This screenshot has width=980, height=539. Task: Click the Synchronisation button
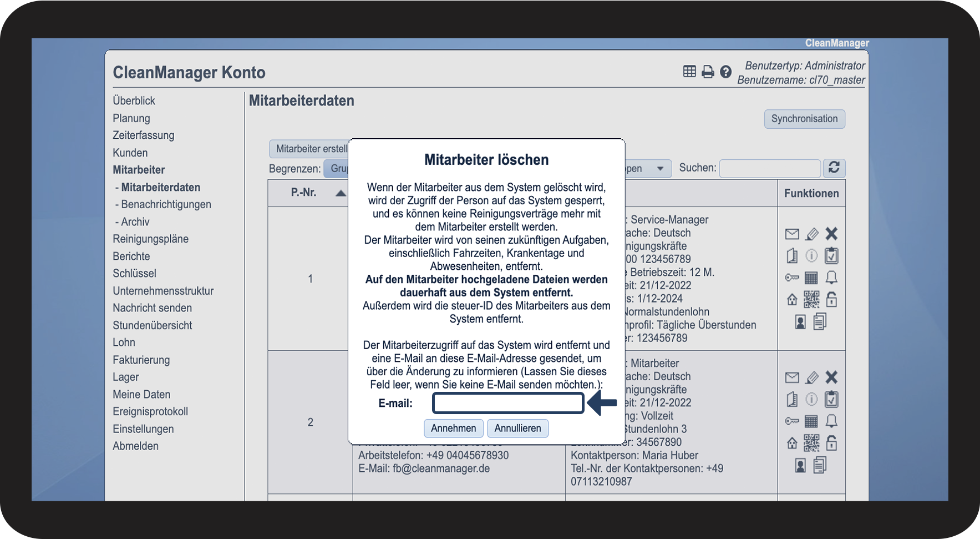804,119
